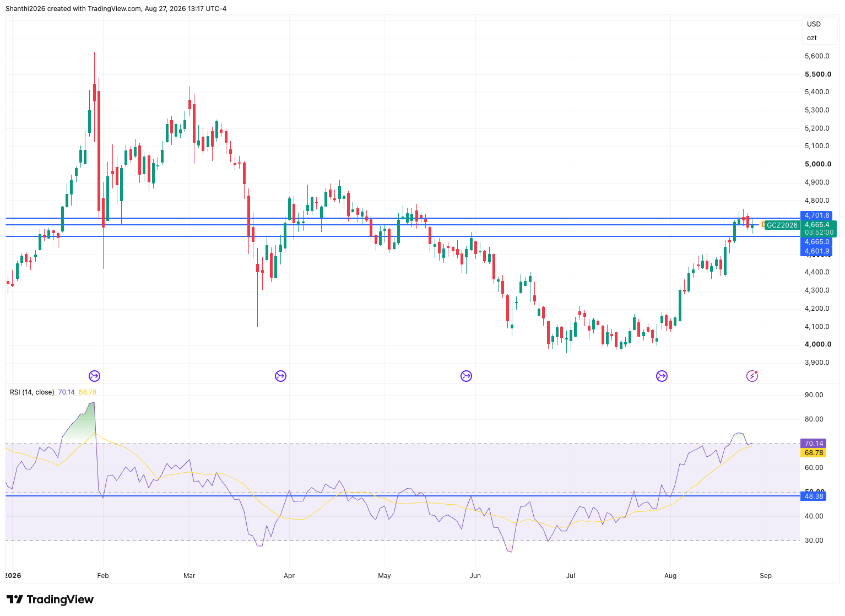Select the 90.00 RSI axis label
This screenshot has height=616, width=845.
[814, 395]
